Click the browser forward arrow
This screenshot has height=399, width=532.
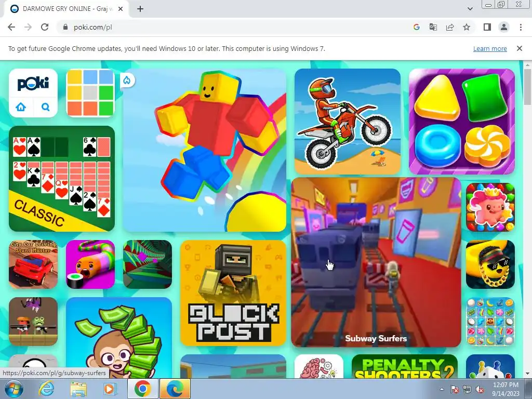pyautogui.click(x=28, y=27)
